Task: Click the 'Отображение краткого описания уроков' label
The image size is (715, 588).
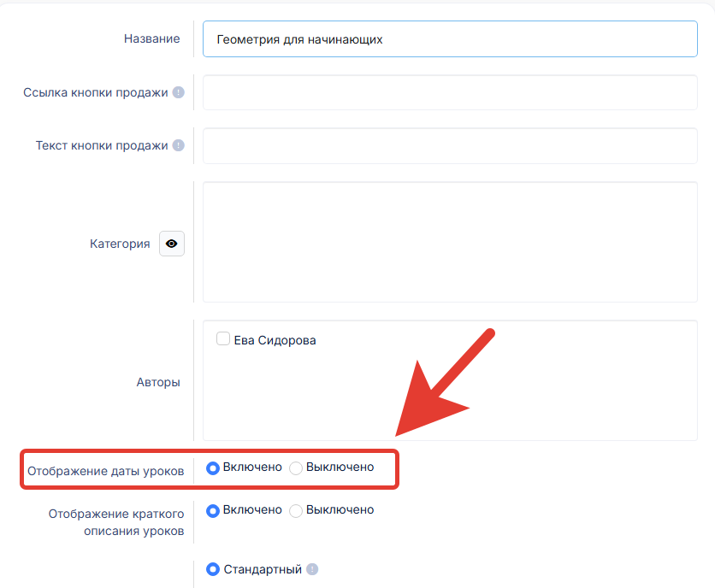Action: [116, 520]
